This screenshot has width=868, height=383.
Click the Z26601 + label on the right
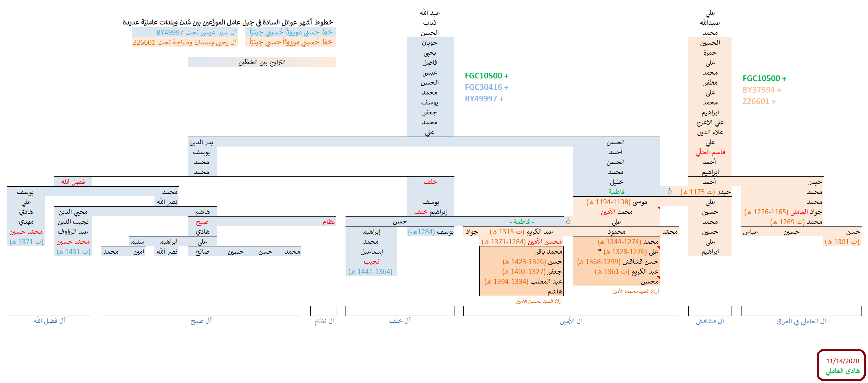coord(759,101)
